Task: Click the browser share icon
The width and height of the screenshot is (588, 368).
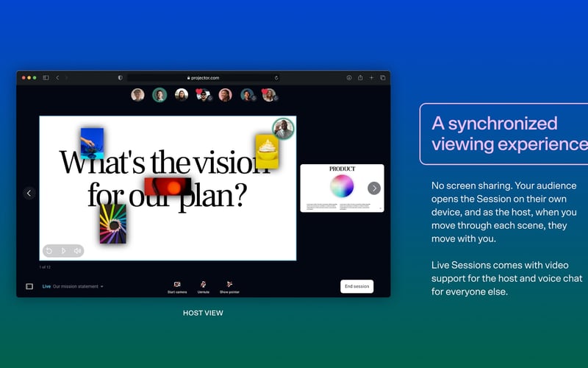Action: tap(360, 78)
